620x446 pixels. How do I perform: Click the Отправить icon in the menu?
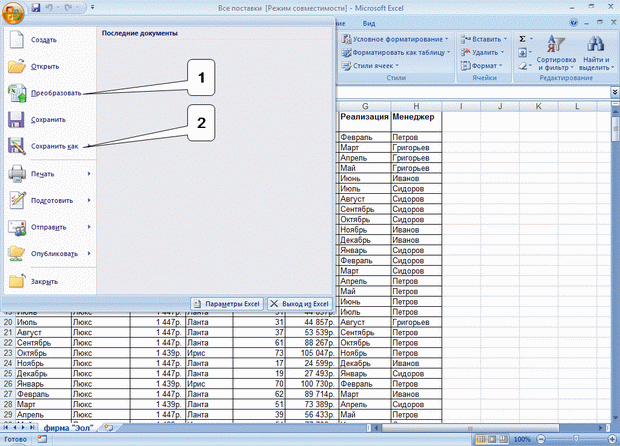coord(17,227)
